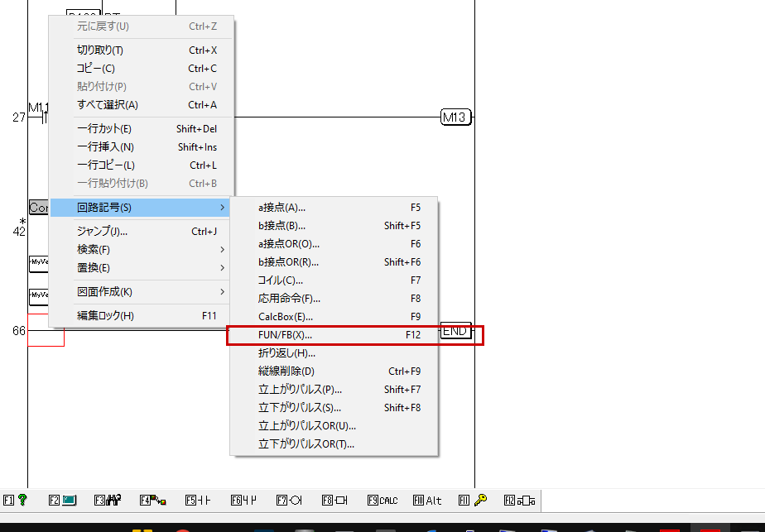Click the M13 coil on the ladder

[455, 117]
